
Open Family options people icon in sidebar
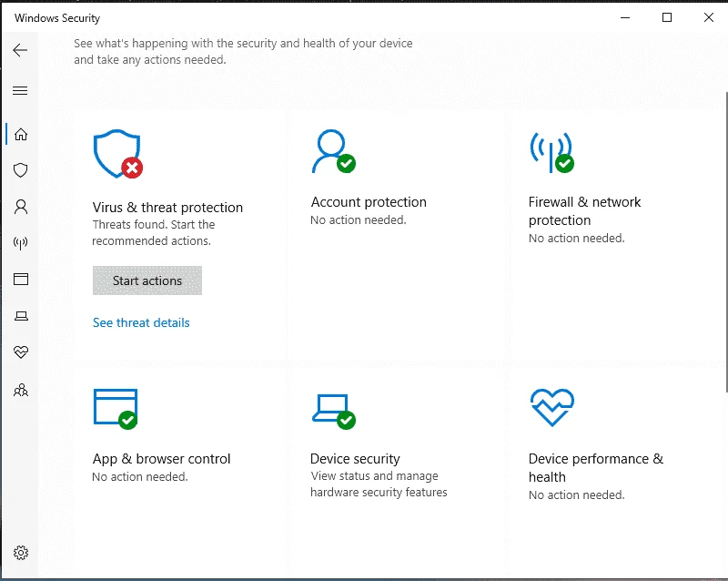pos(20,390)
